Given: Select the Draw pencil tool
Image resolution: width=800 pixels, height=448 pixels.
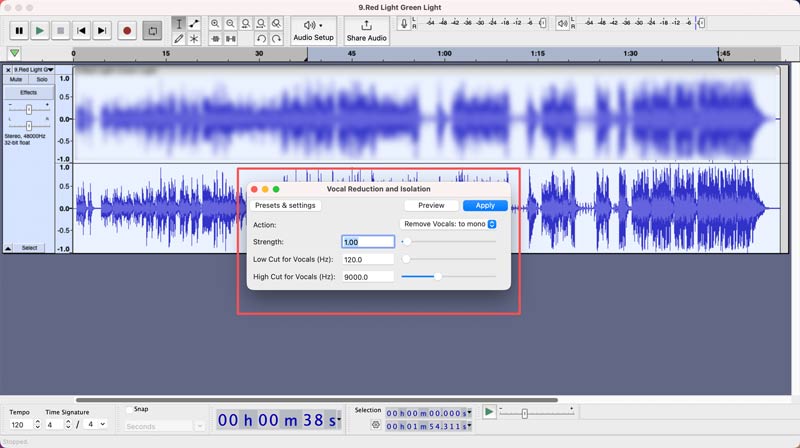Looking at the screenshot, I should point(179,39).
